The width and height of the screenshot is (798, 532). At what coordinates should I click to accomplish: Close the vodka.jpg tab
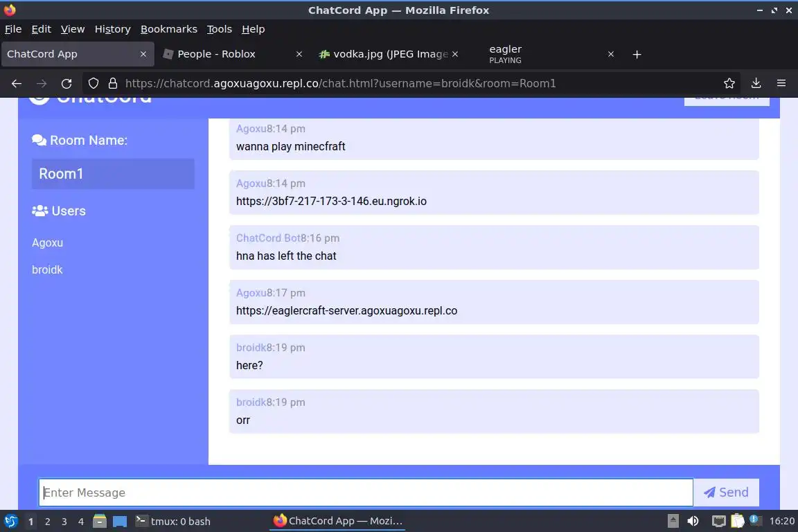(x=455, y=54)
